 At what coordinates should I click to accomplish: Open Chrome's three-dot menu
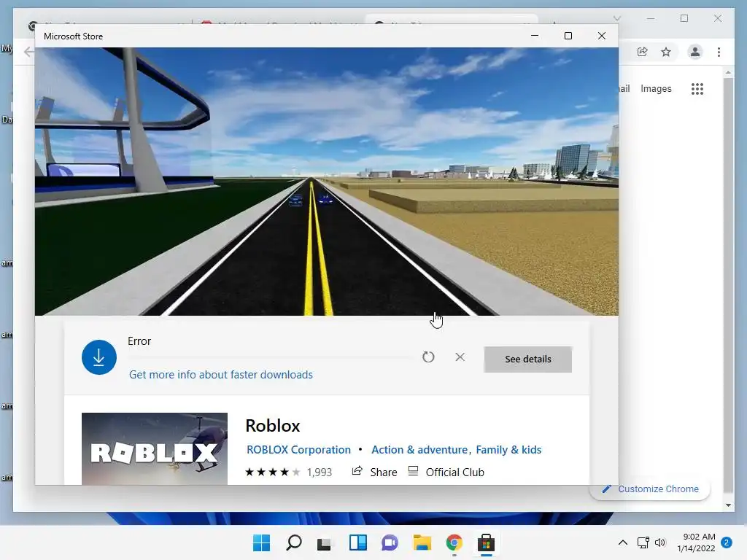tap(719, 52)
